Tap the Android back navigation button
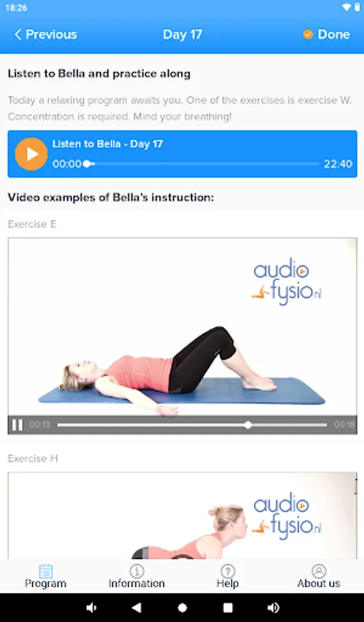 click(x=136, y=607)
